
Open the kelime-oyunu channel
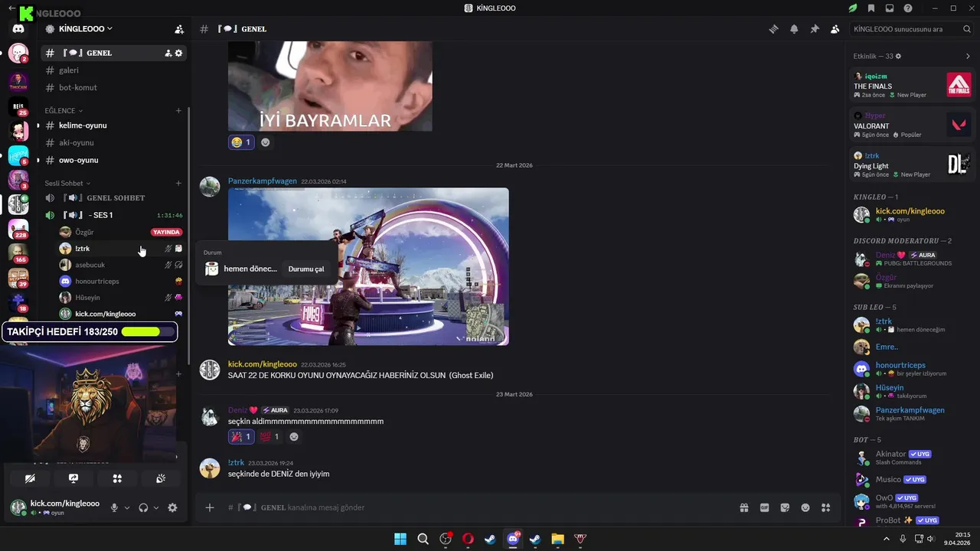coord(114,126)
